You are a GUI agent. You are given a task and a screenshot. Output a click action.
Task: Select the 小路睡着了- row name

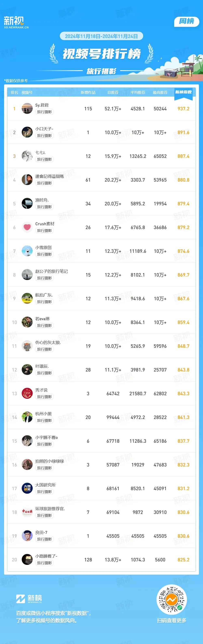[46, 556]
